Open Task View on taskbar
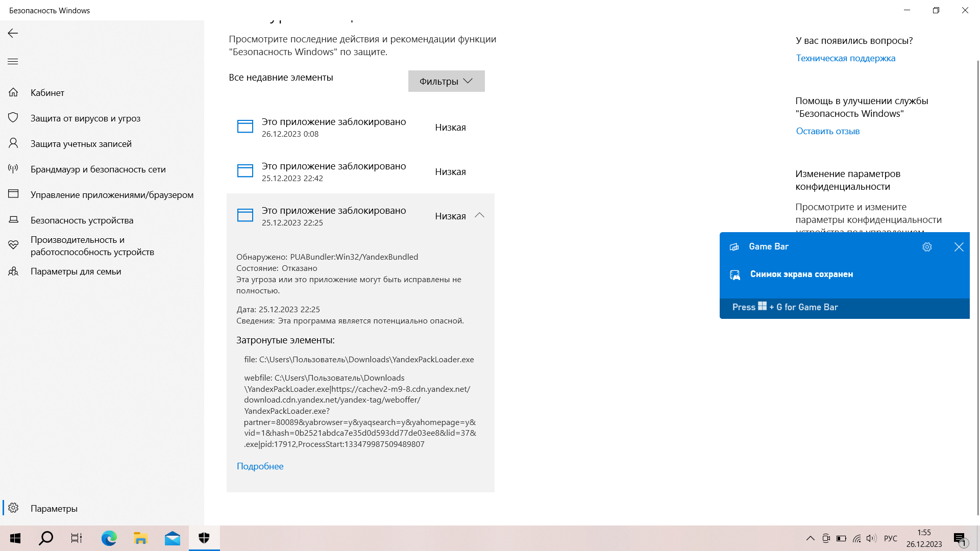980x551 pixels. click(77, 538)
